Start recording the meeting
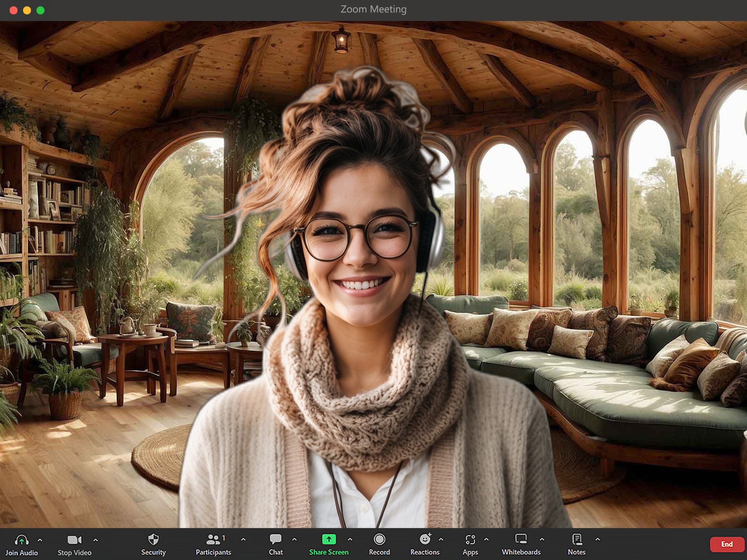This screenshot has width=747, height=560. click(380, 540)
